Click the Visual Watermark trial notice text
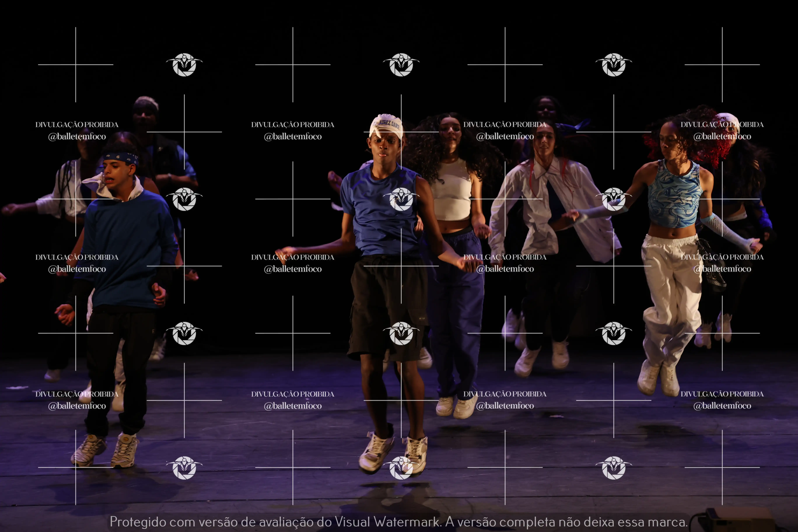 coord(399,521)
